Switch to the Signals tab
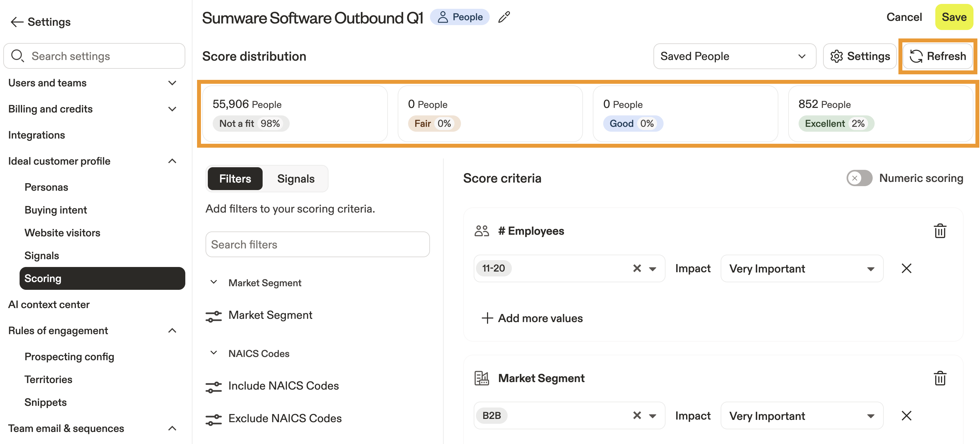 point(296,179)
